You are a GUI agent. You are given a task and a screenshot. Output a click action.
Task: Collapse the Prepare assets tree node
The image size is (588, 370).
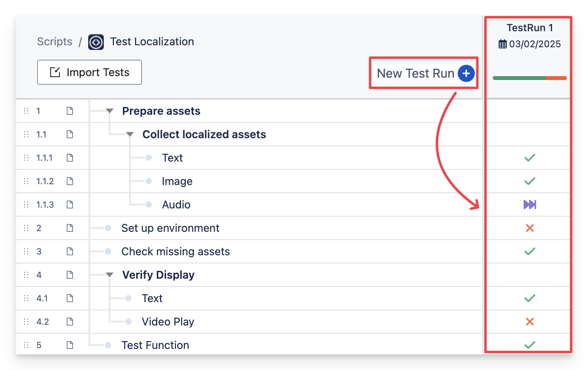(110, 111)
